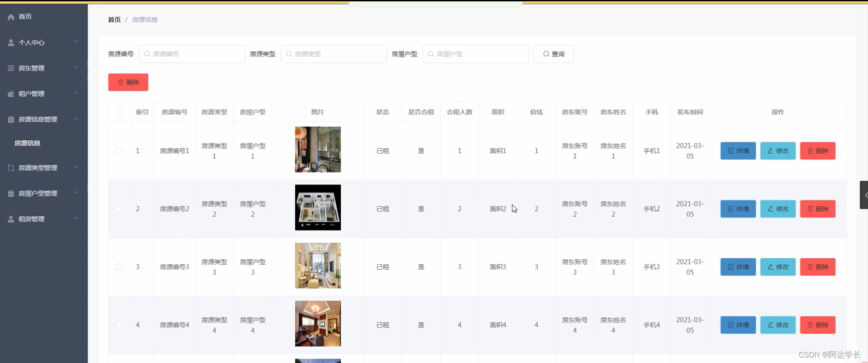Select the 房源信息 submenu item
Screen dimensions: 868x363
(44, 143)
